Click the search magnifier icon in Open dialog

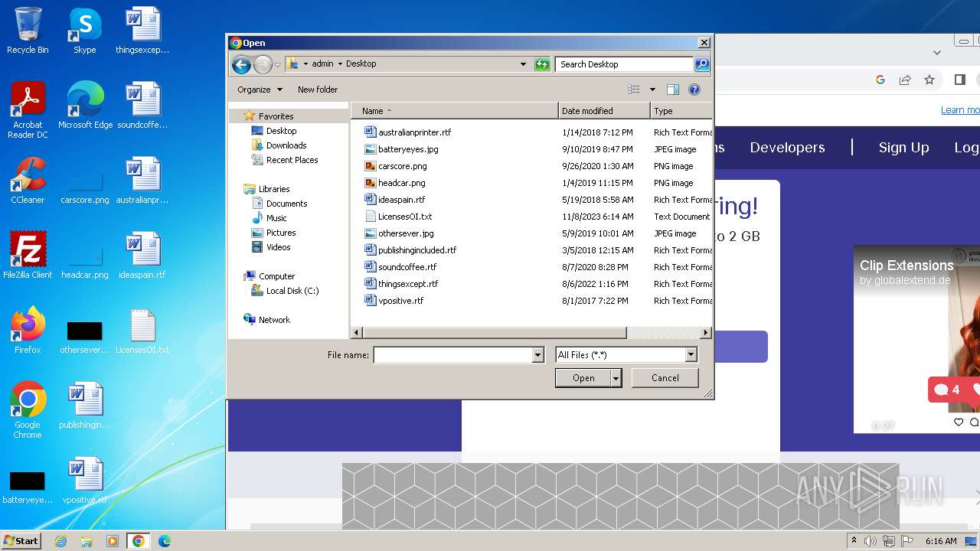(x=701, y=64)
